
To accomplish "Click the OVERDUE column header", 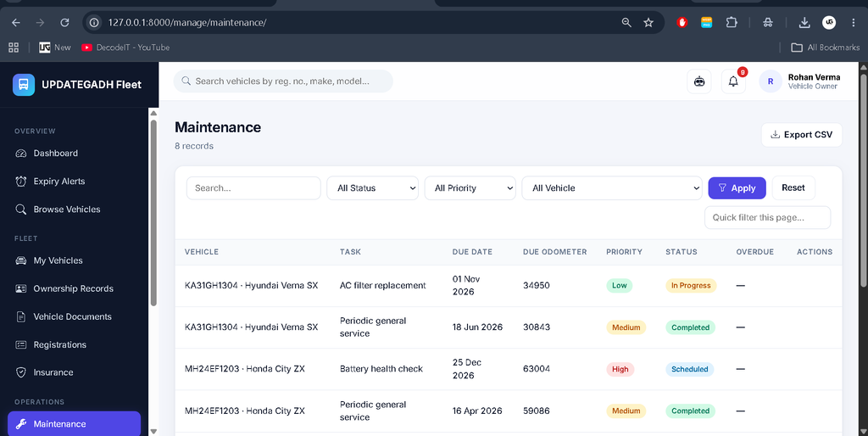I will [x=755, y=252].
